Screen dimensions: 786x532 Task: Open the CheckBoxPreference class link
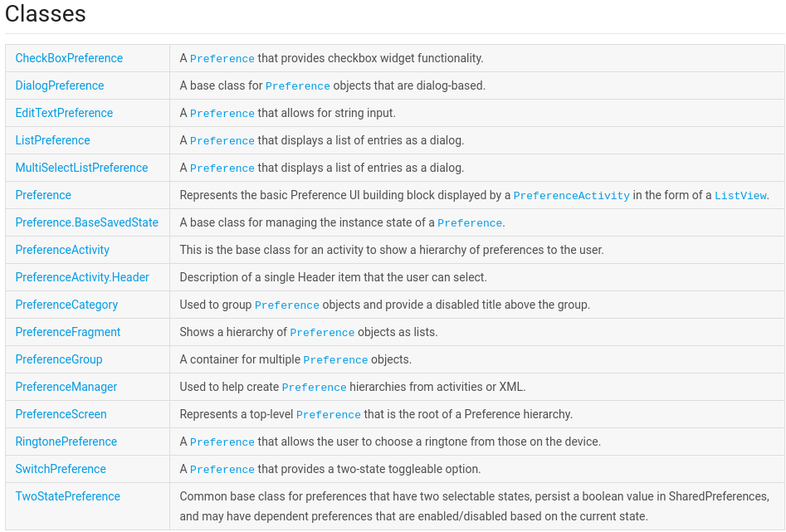(x=69, y=58)
